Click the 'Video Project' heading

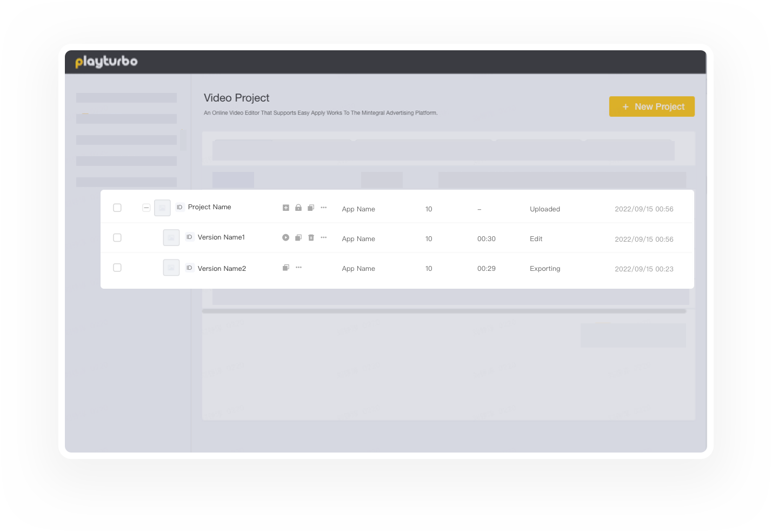point(236,98)
